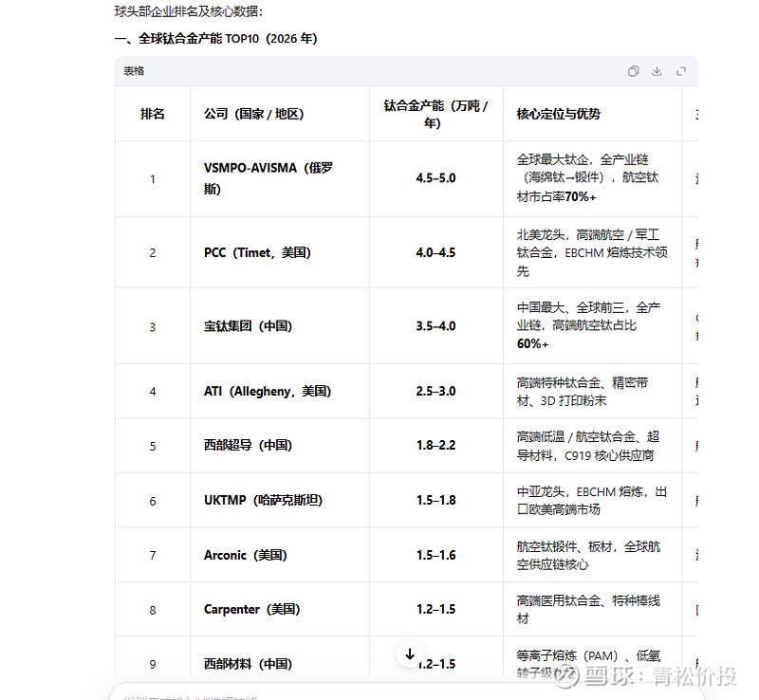The width and height of the screenshot is (759, 700).
Task: Click the message input field at bottom
Action: (407, 692)
